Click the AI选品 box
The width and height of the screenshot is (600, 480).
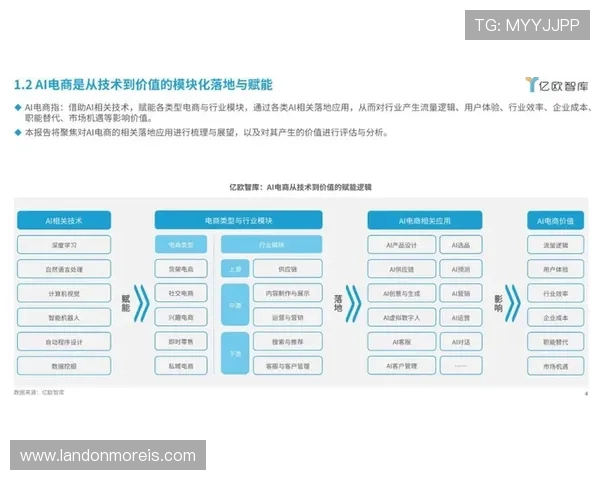(461, 245)
